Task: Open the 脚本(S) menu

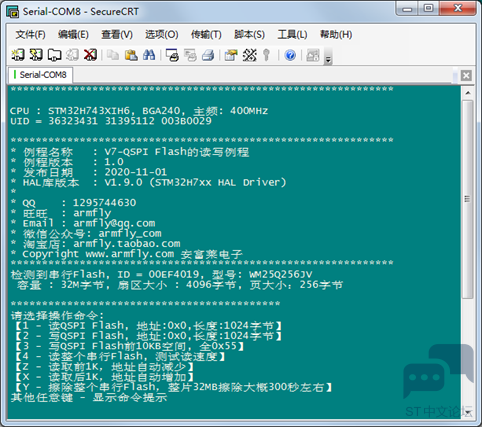Action: click(x=249, y=34)
